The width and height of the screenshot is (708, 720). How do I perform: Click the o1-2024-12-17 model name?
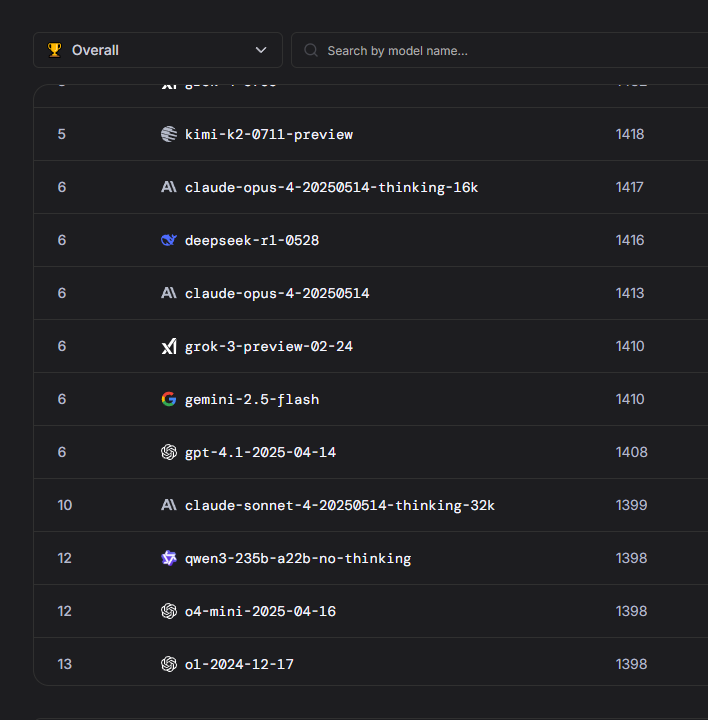[x=239, y=664]
